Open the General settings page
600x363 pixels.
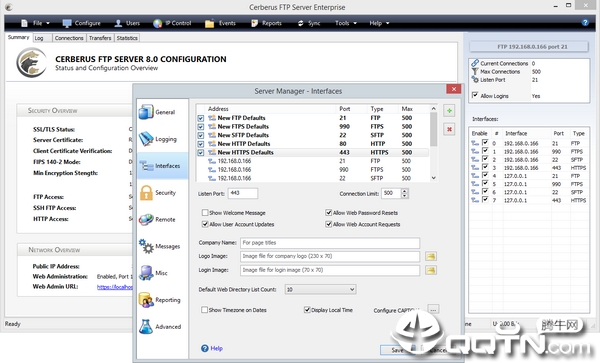(x=162, y=112)
